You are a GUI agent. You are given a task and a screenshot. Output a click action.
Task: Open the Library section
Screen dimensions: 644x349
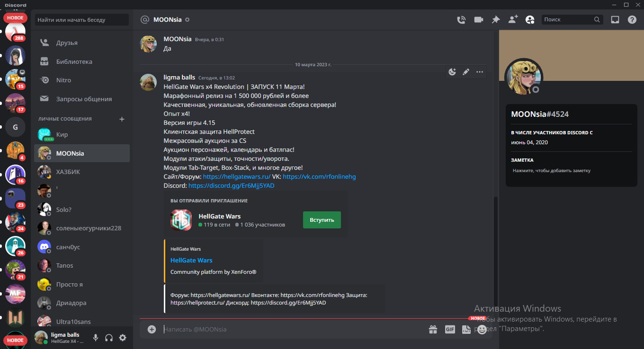(x=82, y=61)
